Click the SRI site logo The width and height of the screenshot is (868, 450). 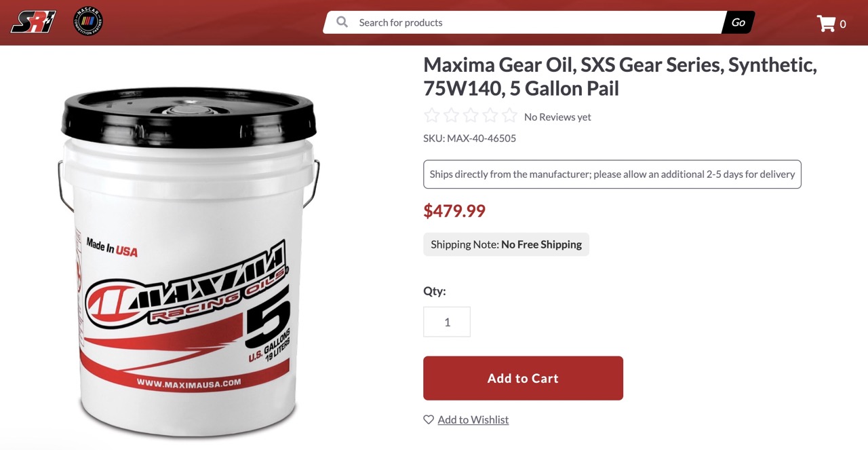point(33,22)
